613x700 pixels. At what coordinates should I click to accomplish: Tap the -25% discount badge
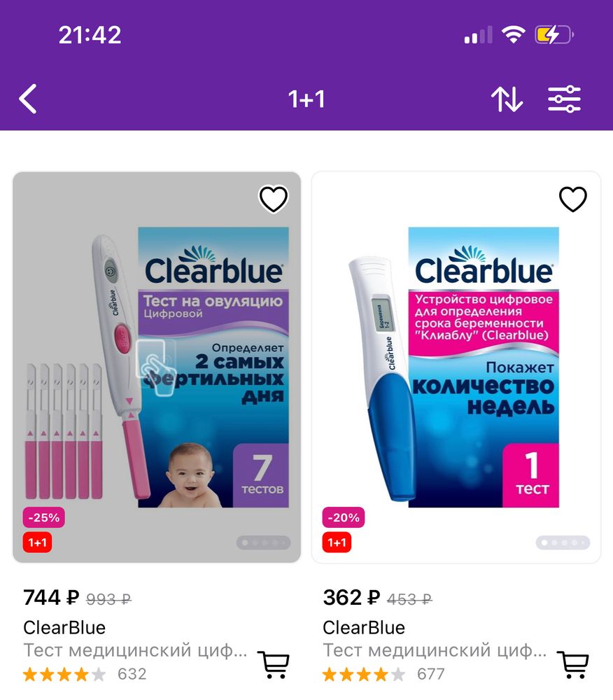43,517
